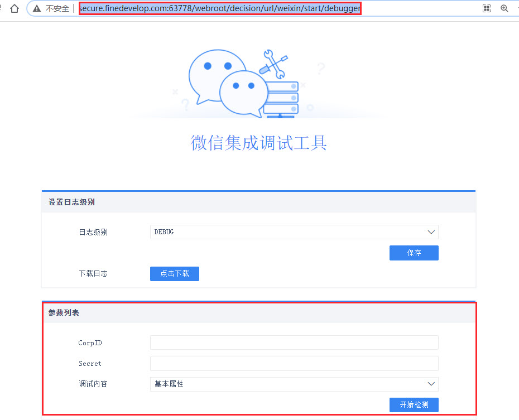The width and height of the screenshot is (519, 420).
Task: Click the 不安全 label in address bar
Action: (57, 8)
